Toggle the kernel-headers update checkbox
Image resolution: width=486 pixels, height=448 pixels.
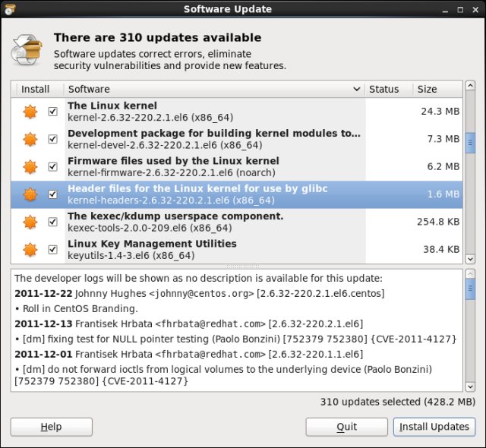pyautogui.click(x=52, y=194)
